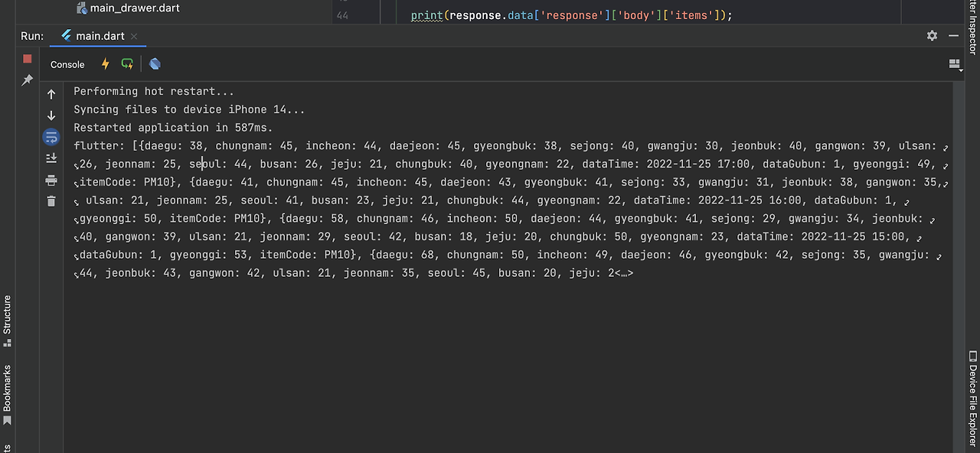The image size is (980, 453).
Task: Print console output with printer icon
Action: tap(51, 181)
